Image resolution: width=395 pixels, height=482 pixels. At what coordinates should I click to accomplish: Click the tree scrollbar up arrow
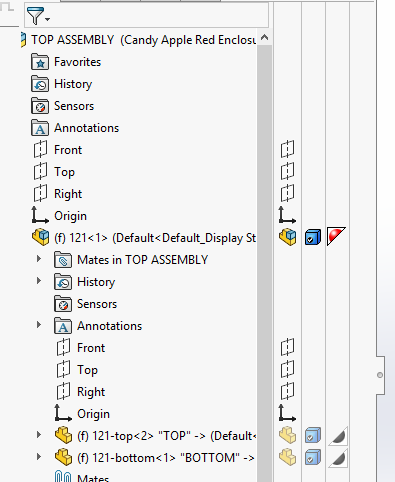pos(264,38)
